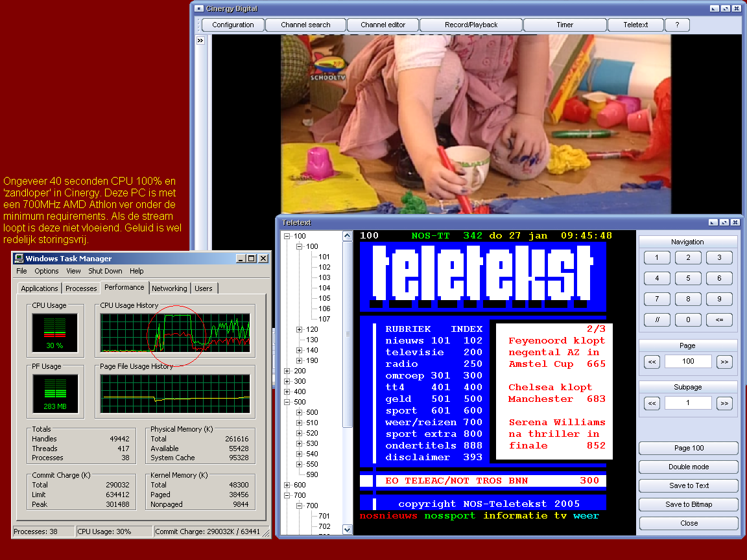
Task: Click the 'CPU Usage: 30%' status bar entry
Action: [114, 531]
